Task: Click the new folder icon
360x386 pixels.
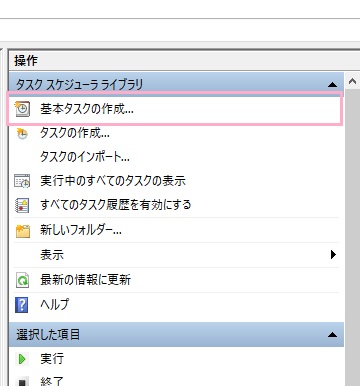Action: pyautogui.click(x=23, y=230)
